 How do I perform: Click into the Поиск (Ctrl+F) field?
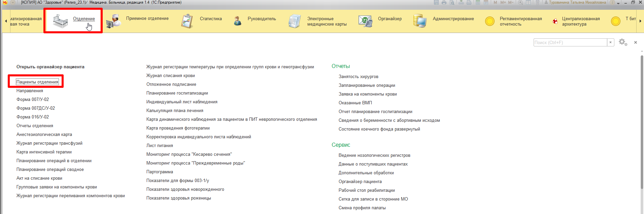point(570,42)
